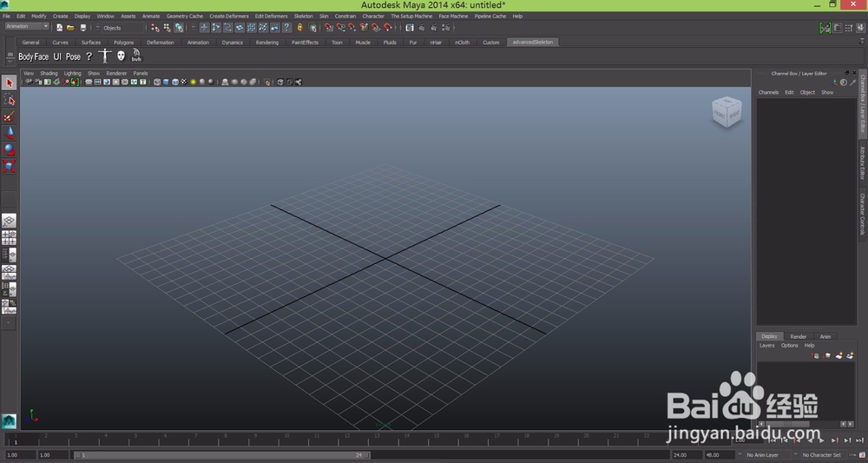Switch to four view layout
The image size is (868, 463).
coord(9,238)
